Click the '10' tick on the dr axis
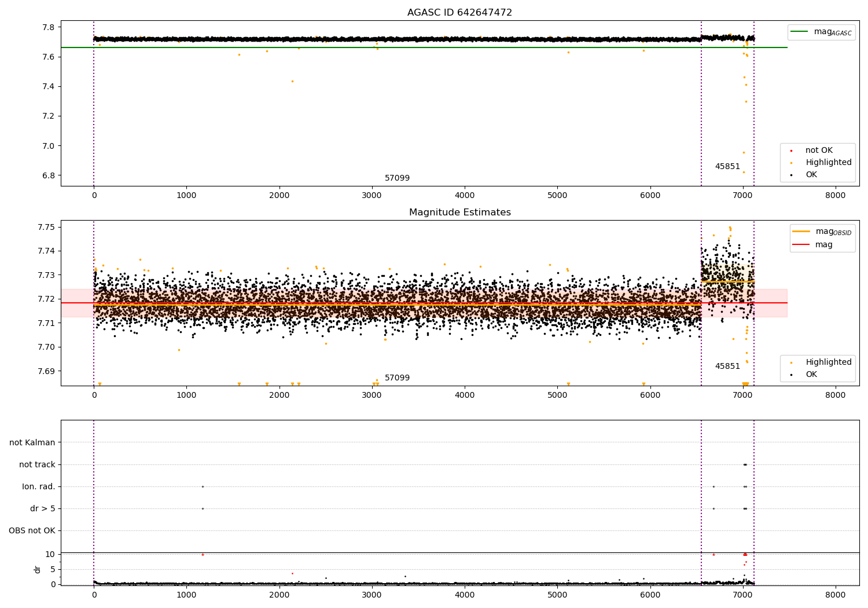Image resolution: width=868 pixels, height=608 pixels. tap(50, 554)
